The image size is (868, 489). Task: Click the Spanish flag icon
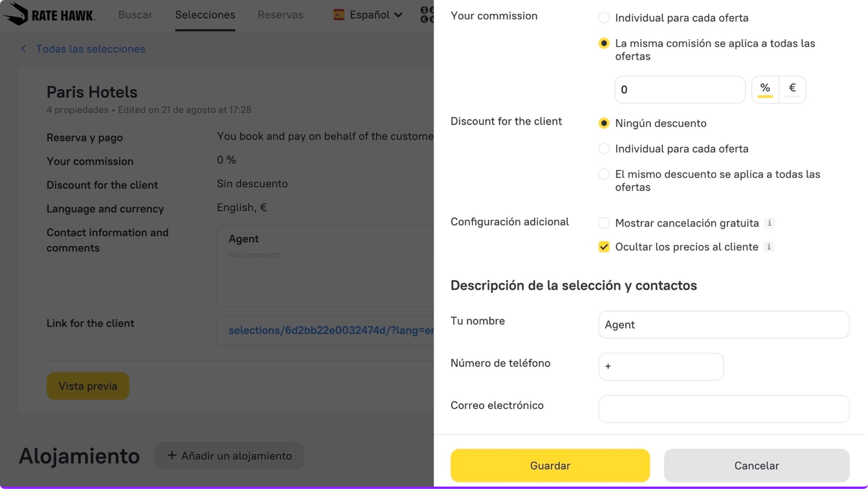338,15
